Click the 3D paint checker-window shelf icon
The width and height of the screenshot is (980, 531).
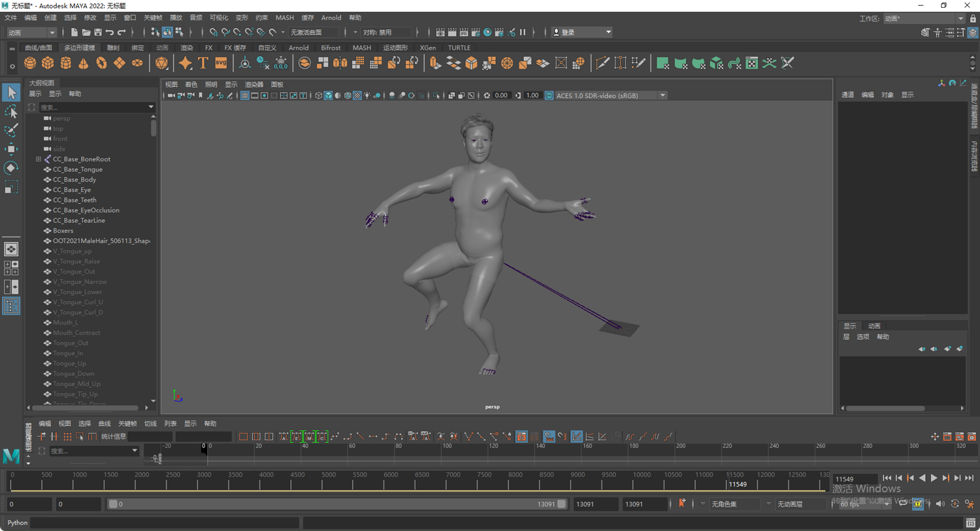pyautogui.click(x=752, y=63)
